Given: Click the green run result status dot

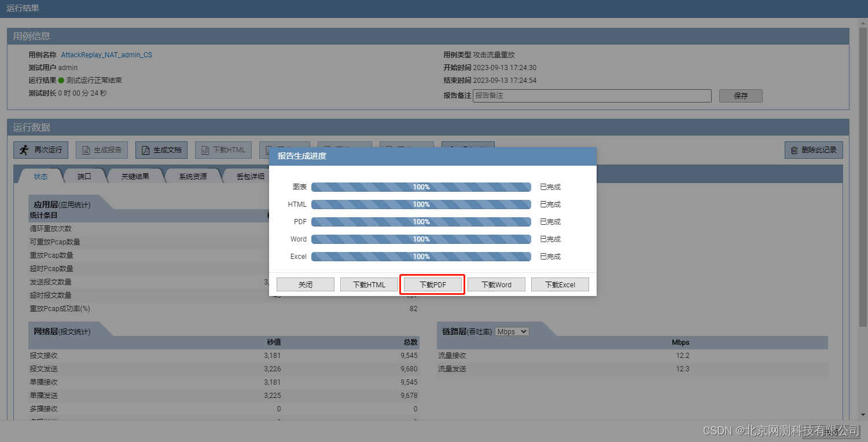Looking at the screenshot, I should 61,81.
